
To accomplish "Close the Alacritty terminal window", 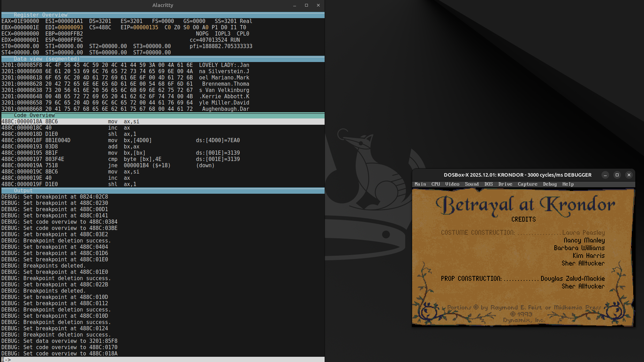I will [x=318, y=5].
